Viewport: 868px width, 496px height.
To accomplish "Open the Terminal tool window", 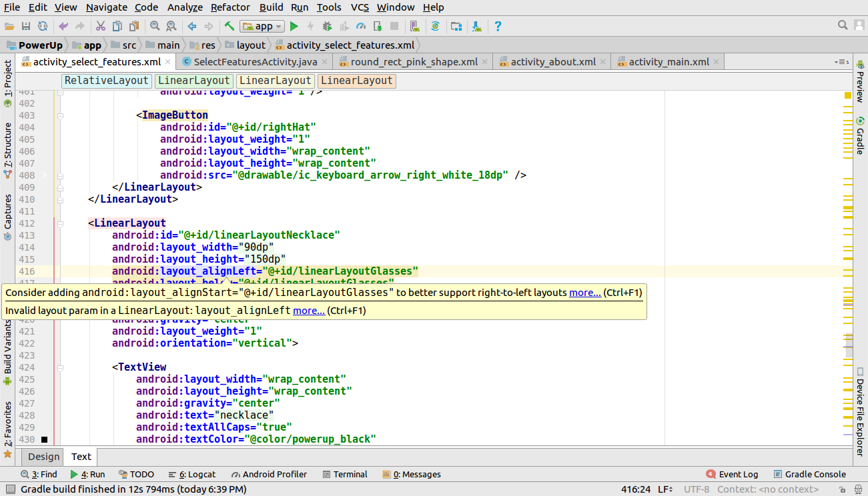I will [345, 475].
